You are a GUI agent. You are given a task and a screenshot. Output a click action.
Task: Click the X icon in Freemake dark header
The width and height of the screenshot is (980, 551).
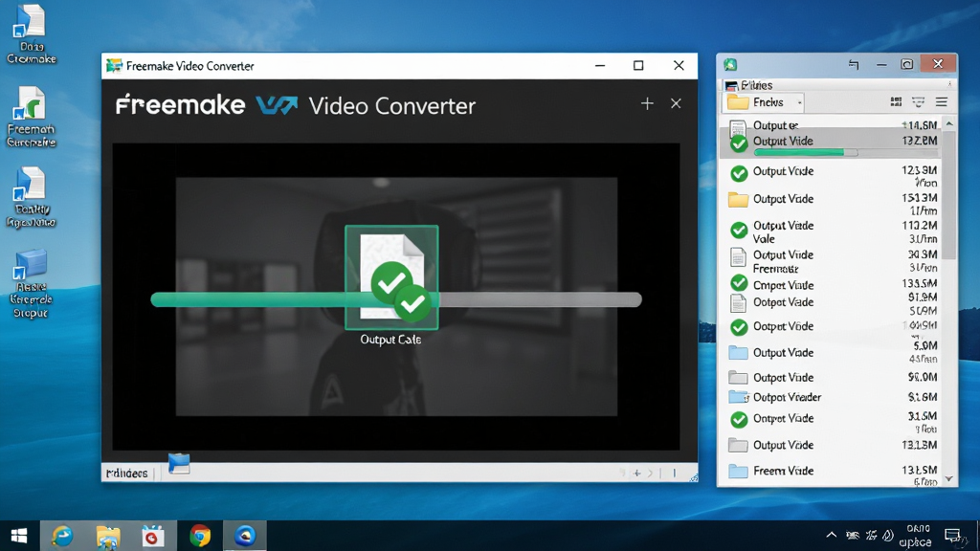click(676, 103)
